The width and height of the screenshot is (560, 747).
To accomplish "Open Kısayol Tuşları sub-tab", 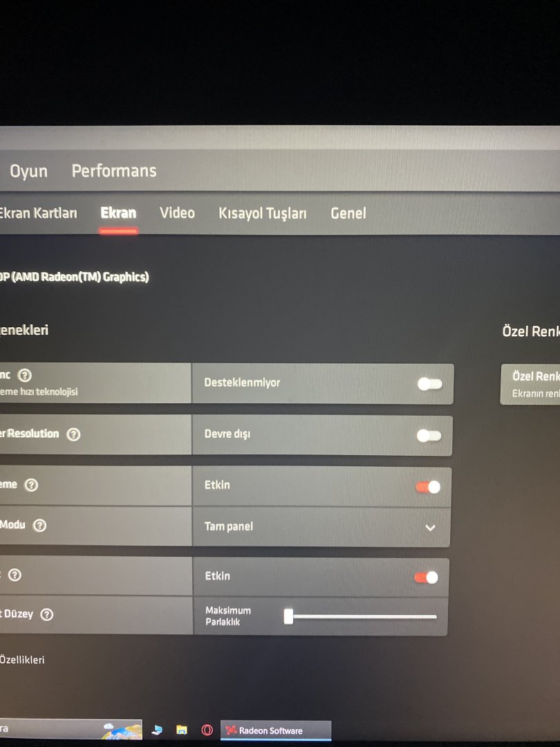I will click(x=263, y=214).
